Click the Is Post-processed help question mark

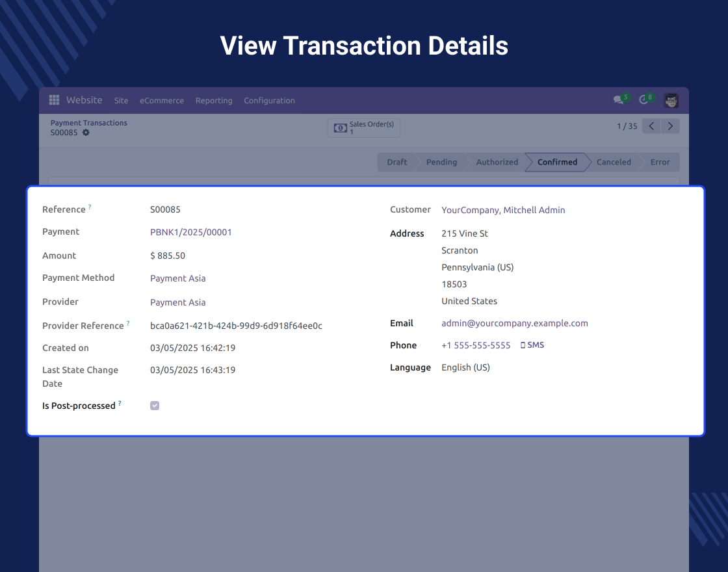(120, 403)
